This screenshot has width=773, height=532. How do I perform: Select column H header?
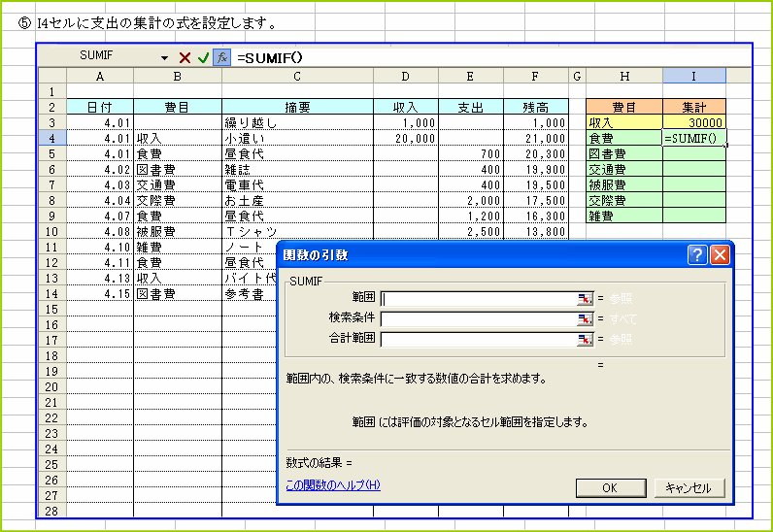pos(624,76)
